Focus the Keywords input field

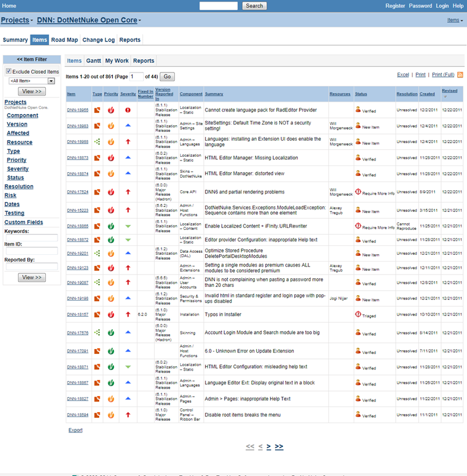click(32, 238)
